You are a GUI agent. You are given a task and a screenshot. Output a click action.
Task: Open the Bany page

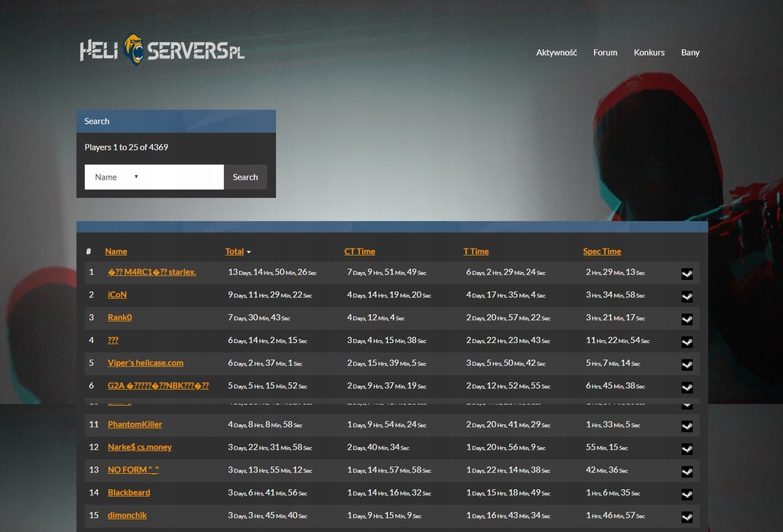pyautogui.click(x=690, y=53)
